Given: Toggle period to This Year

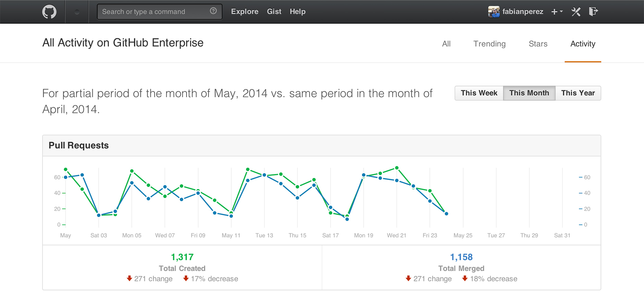Looking at the screenshot, I should pyautogui.click(x=578, y=93).
